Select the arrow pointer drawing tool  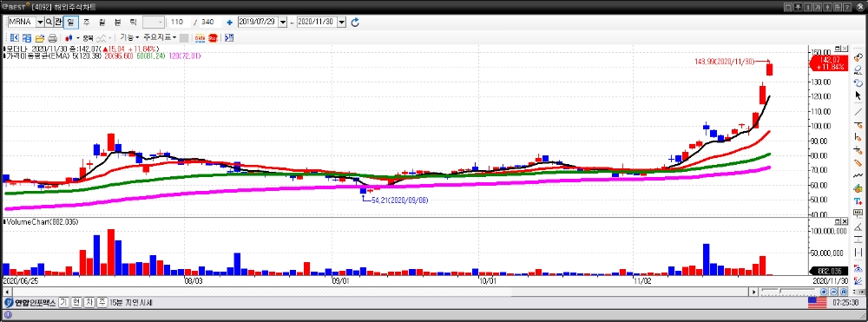858,95
